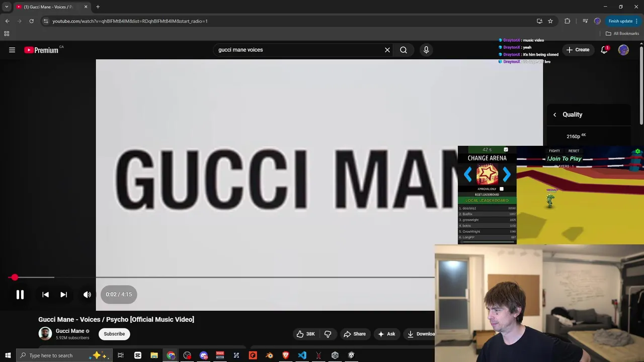Screen dimensions: 644x362
Task: Focus the search field with 'gucci mane voices'
Action: 299,50
